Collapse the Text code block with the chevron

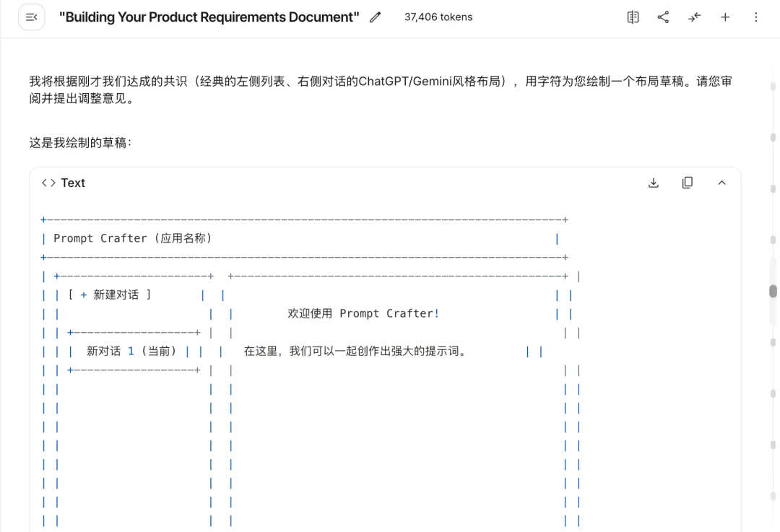pyautogui.click(x=721, y=183)
